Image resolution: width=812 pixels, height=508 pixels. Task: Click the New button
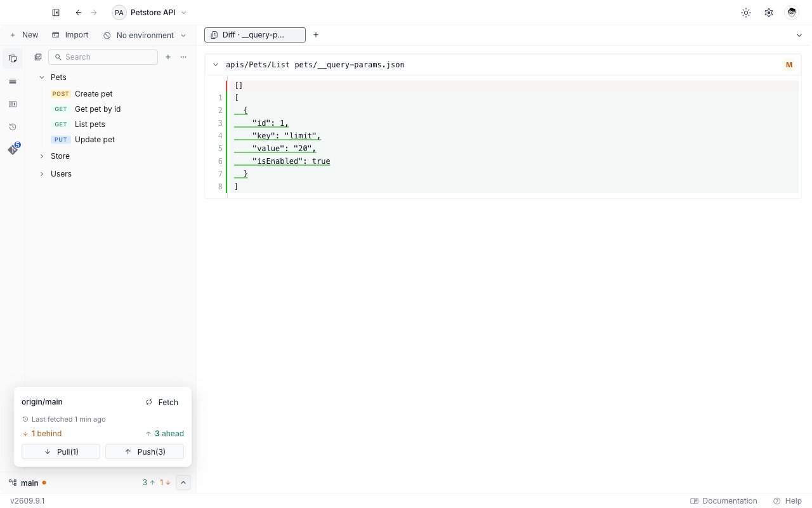pyautogui.click(x=23, y=35)
